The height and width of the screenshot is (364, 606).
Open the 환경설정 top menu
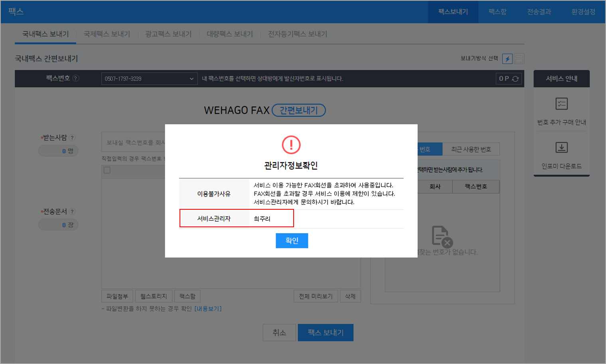[583, 12]
